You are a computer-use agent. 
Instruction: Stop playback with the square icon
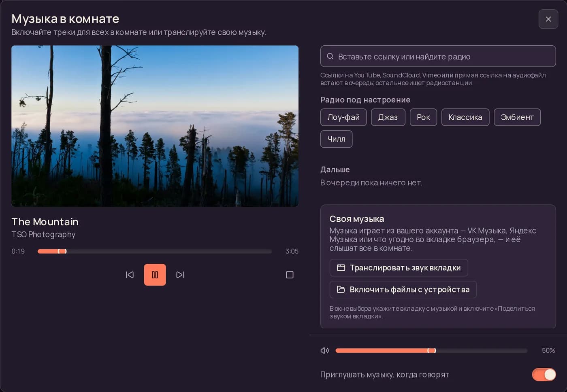(290, 275)
